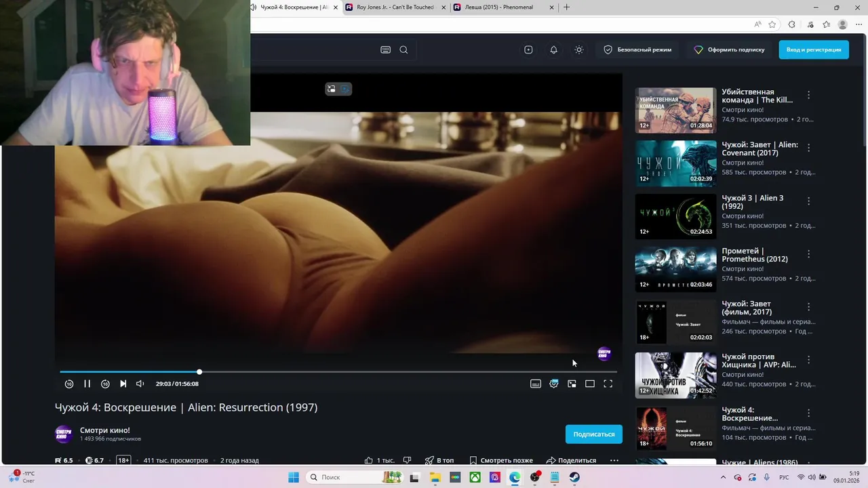This screenshot has width=868, height=488.
Task: Skip forward 10 seconds in player
Action: pyautogui.click(x=105, y=384)
